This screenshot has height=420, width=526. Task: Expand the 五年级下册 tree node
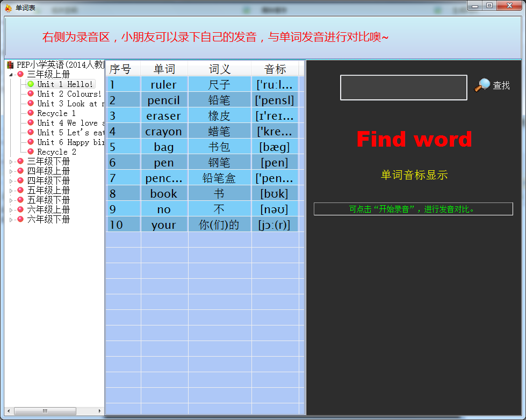[x=11, y=200]
